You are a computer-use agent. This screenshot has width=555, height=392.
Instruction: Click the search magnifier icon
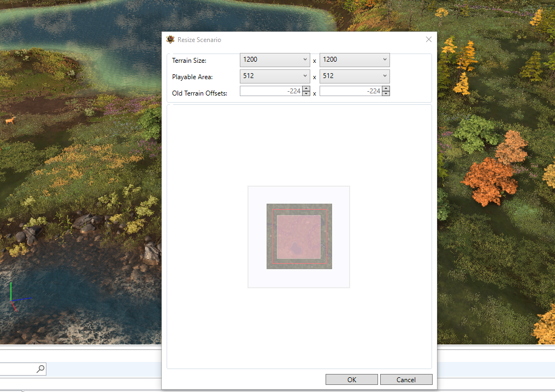[41, 369]
